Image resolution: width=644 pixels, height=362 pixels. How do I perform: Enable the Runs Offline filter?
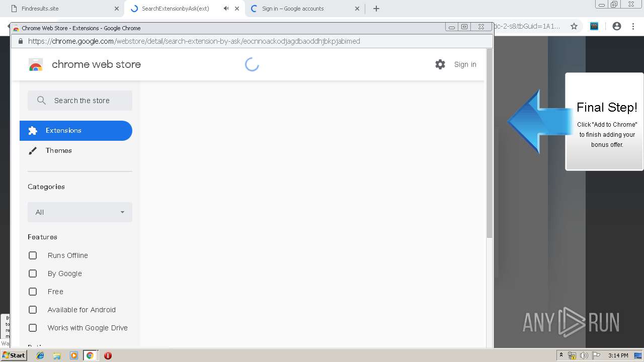[33, 255]
